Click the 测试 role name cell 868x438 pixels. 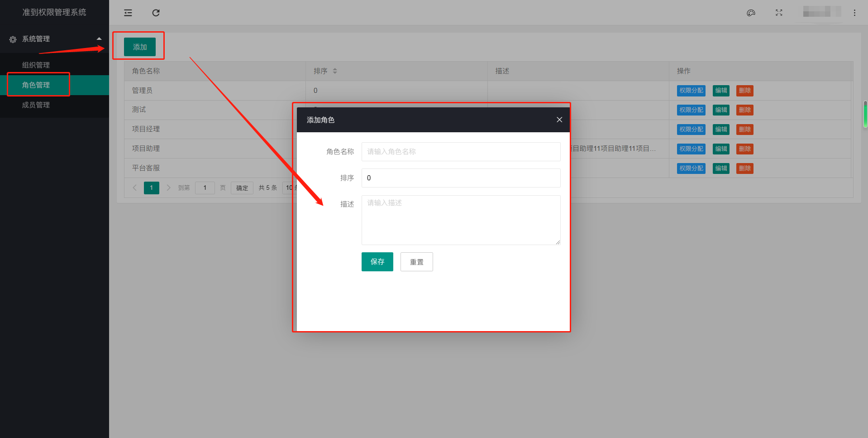pos(215,110)
